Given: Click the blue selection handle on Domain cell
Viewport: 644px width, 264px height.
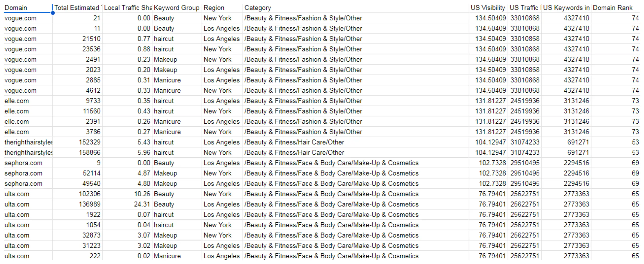Looking at the screenshot, I should [x=53, y=13].
